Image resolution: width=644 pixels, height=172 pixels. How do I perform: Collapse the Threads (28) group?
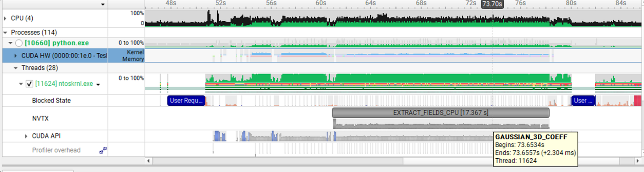[16, 68]
